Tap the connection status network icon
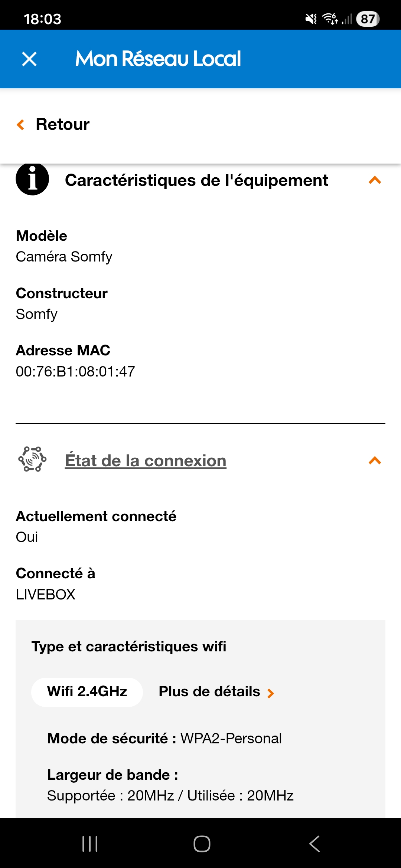The width and height of the screenshot is (401, 868). pos(32,459)
